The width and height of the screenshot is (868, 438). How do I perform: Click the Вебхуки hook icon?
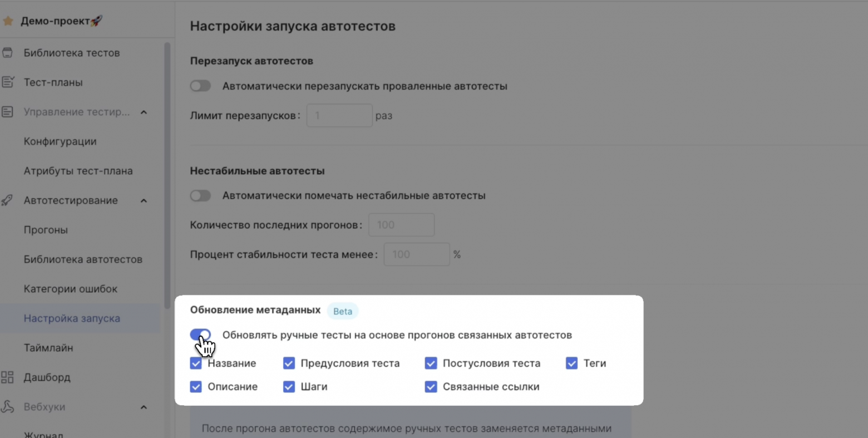point(8,407)
